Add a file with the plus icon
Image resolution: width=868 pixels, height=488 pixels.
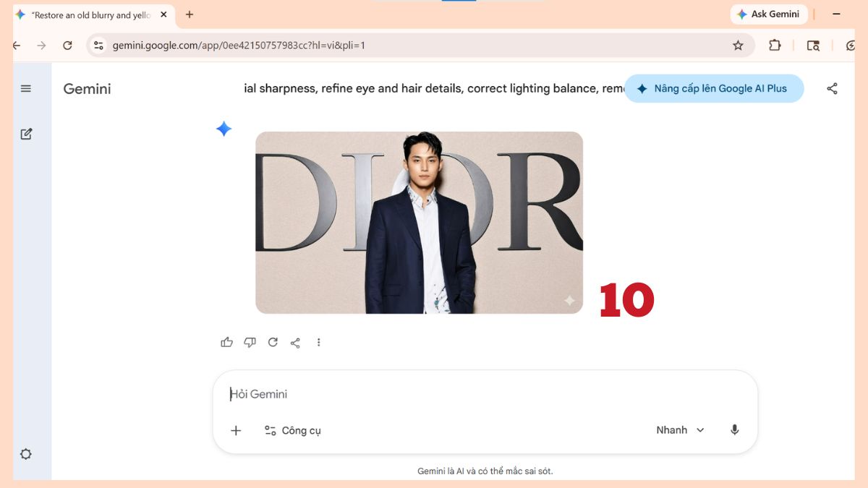click(236, 430)
